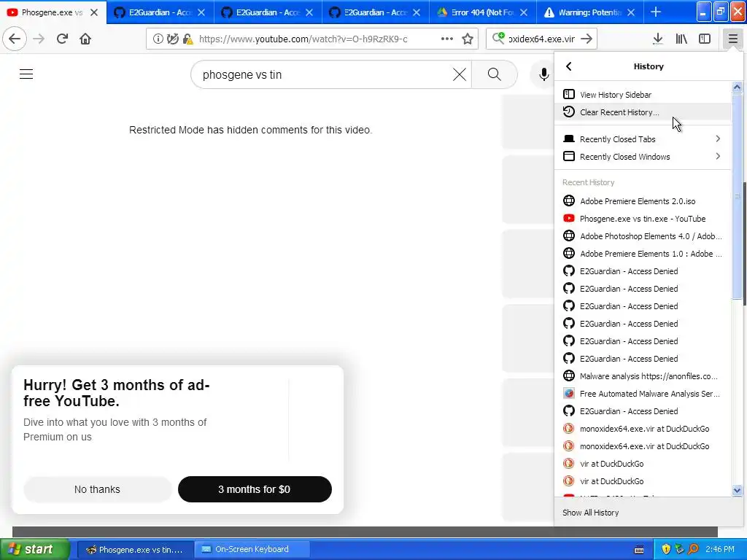Open the Library icon

[681, 39]
